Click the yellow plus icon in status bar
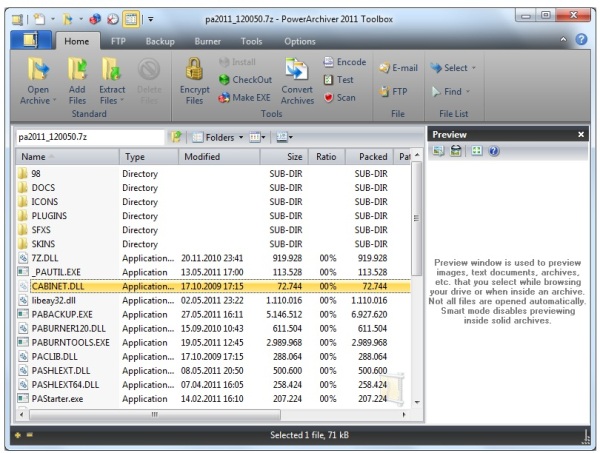The image size is (600, 453). point(18,435)
